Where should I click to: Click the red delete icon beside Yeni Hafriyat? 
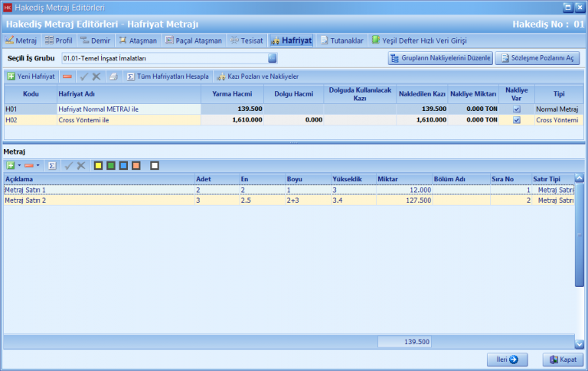(x=67, y=76)
